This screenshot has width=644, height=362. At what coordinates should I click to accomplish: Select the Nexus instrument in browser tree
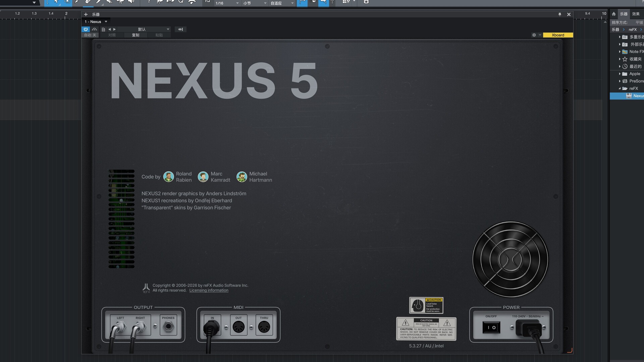click(x=637, y=96)
